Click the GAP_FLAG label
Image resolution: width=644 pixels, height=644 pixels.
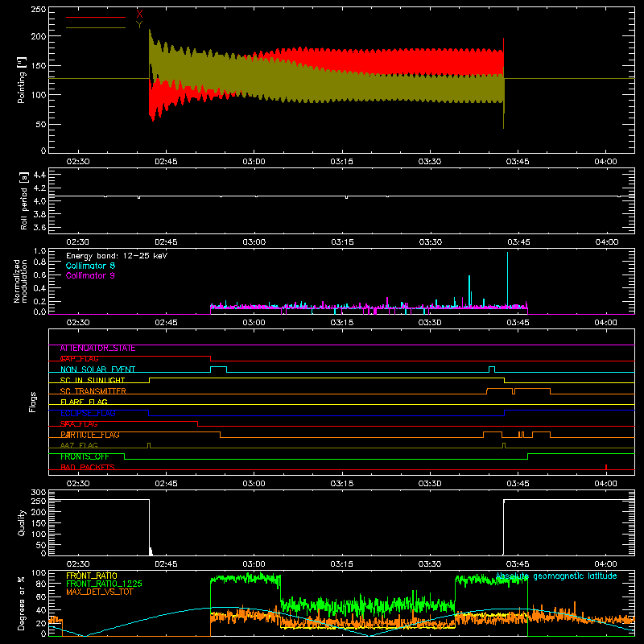tap(80, 359)
